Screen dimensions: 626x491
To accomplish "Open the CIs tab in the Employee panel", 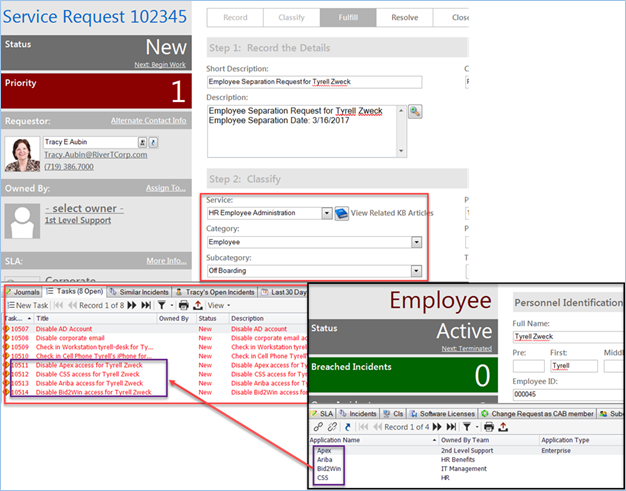I will coord(393,414).
